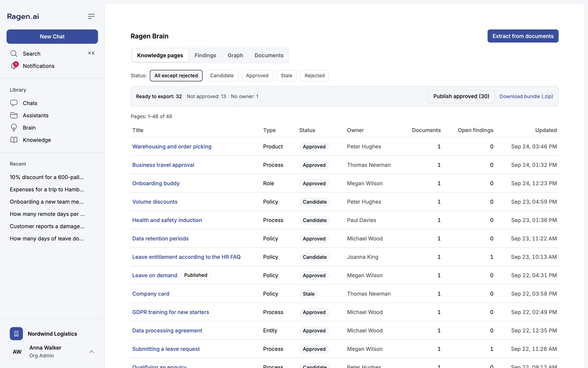Open recent chat '10% discount for a 600-pall...'
This screenshot has height=368, width=588.
pyautogui.click(x=47, y=177)
